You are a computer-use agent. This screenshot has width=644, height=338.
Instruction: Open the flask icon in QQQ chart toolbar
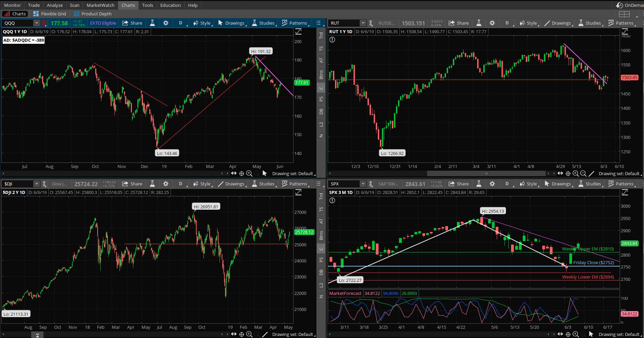pyautogui.click(x=152, y=23)
